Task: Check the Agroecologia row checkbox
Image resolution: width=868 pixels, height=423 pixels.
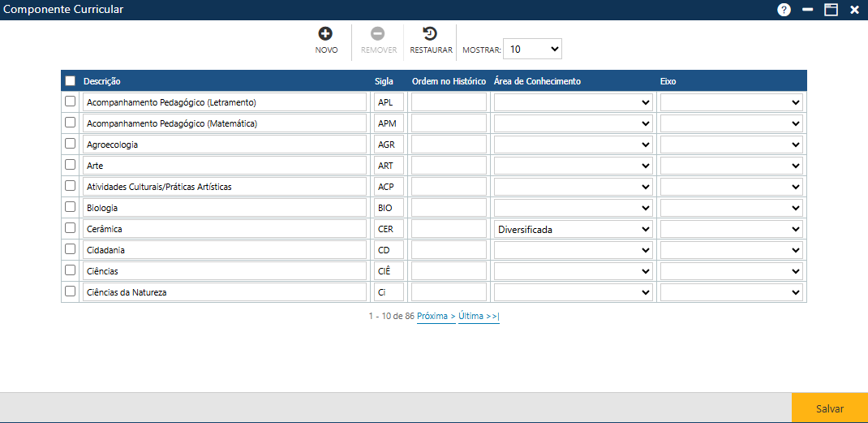Action: [x=71, y=144]
